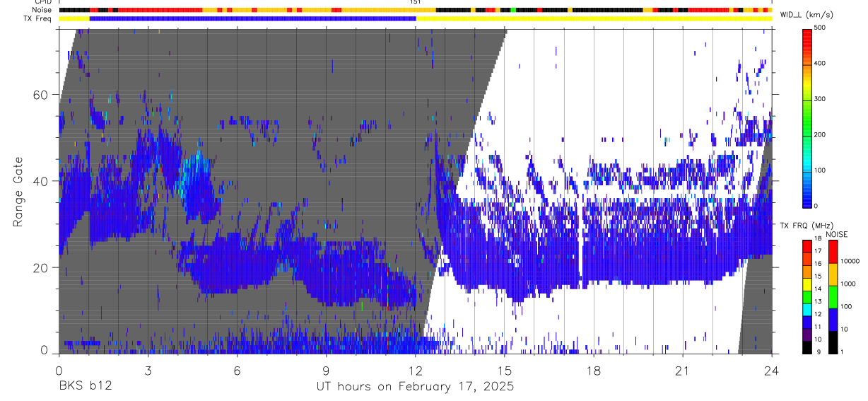The width and height of the screenshot is (868, 401).
Task: Click the CPID value '151' at top
Action: pos(415,2)
